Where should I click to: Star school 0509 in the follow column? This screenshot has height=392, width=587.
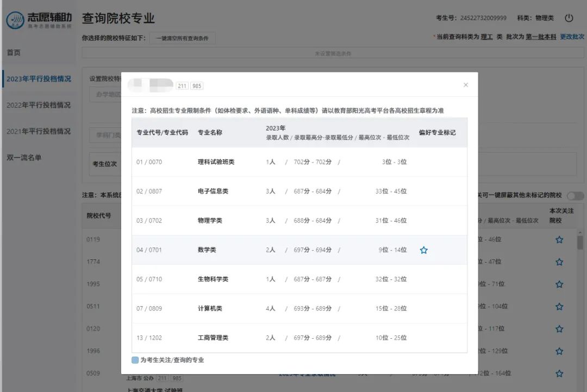point(559,374)
